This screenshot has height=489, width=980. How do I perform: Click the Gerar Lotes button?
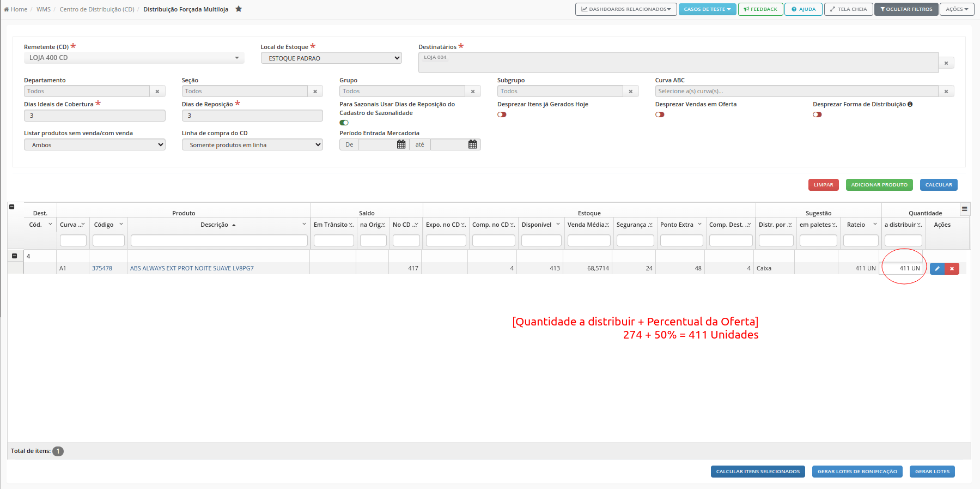click(x=932, y=472)
